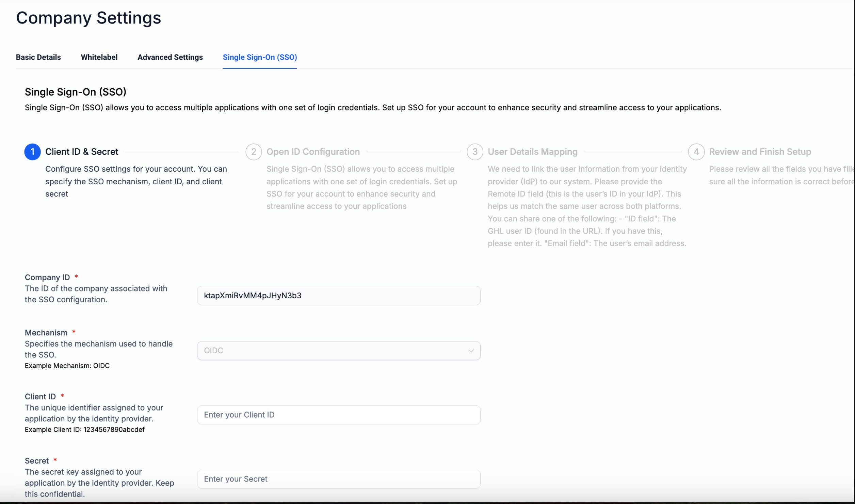
Task: Click step 1 circle icon
Action: point(32,152)
